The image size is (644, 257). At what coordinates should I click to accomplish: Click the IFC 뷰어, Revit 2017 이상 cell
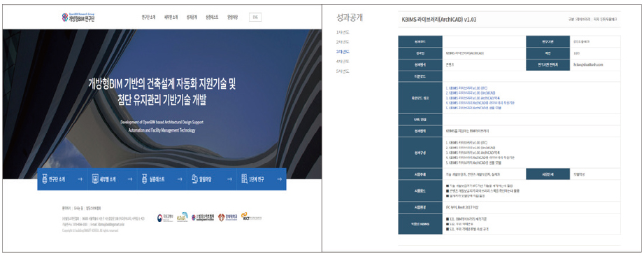(531, 207)
